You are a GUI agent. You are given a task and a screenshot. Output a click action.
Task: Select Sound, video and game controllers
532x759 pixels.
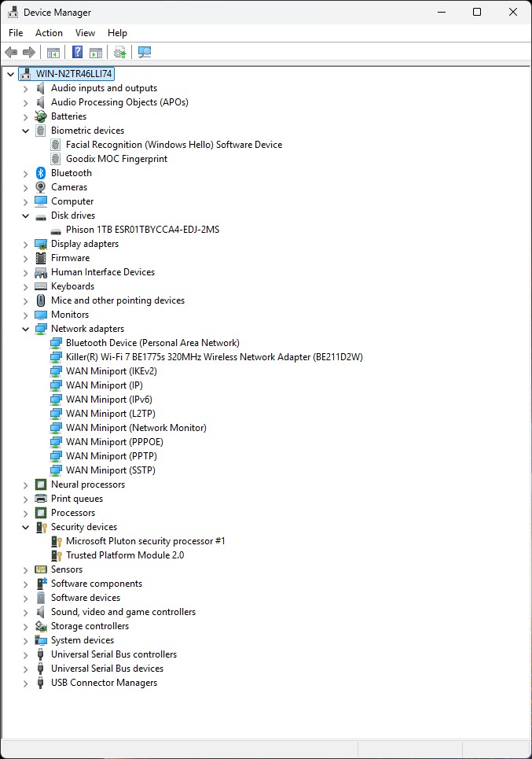123,612
